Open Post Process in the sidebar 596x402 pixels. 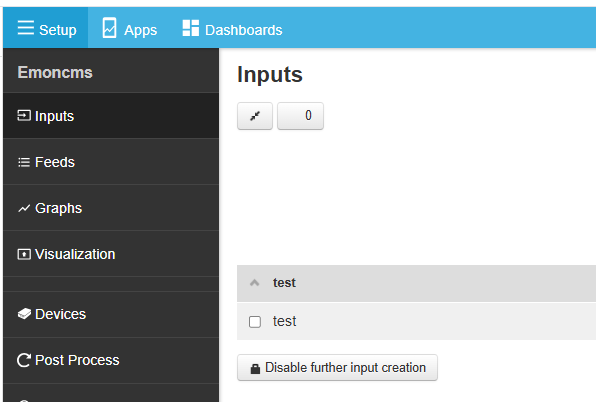[111, 360]
